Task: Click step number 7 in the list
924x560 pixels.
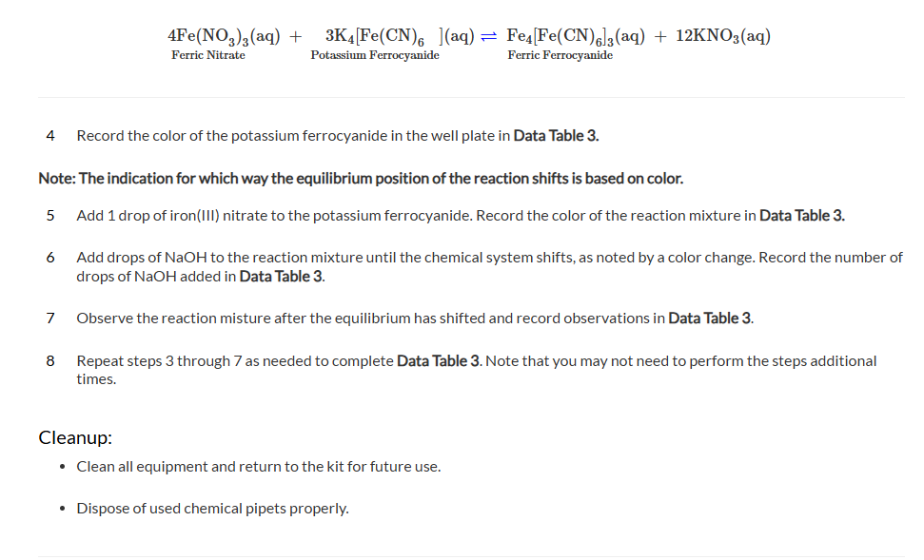Action: pyautogui.click(x=50, y=318)
